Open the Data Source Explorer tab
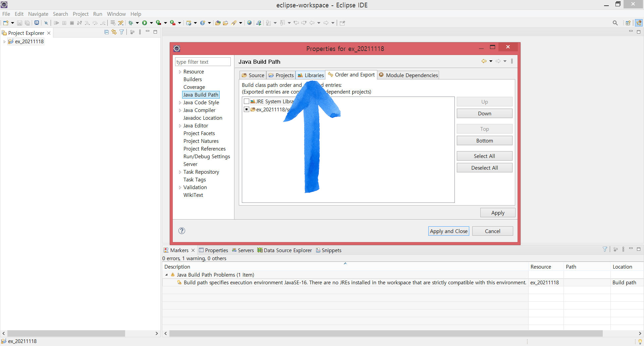 click(284, 250)
